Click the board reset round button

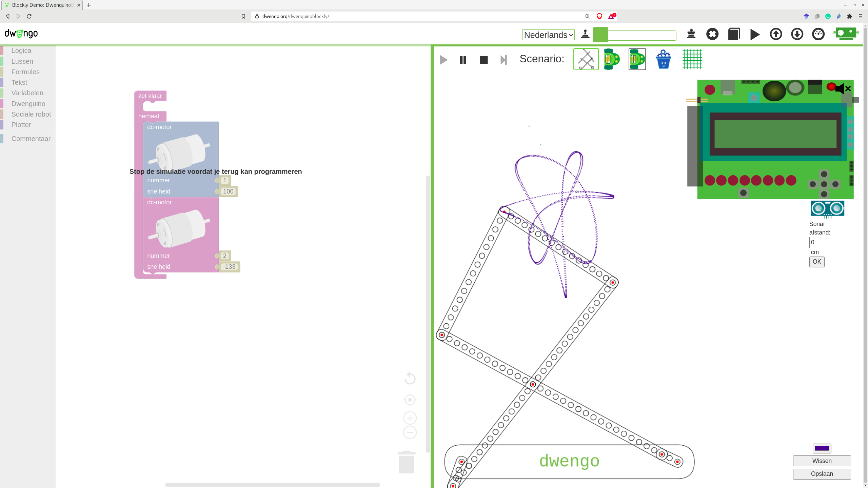coord(743,193)
